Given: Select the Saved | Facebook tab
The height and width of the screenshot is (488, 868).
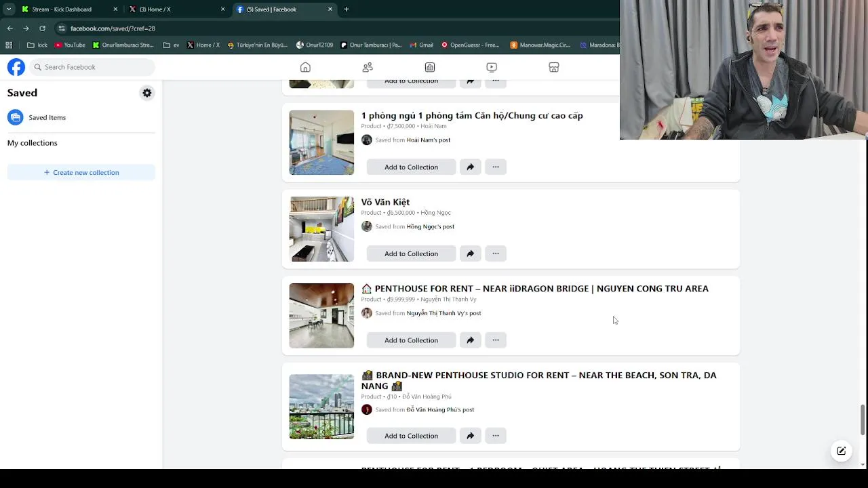Looking at the screenshot, I should pos(283,9).
